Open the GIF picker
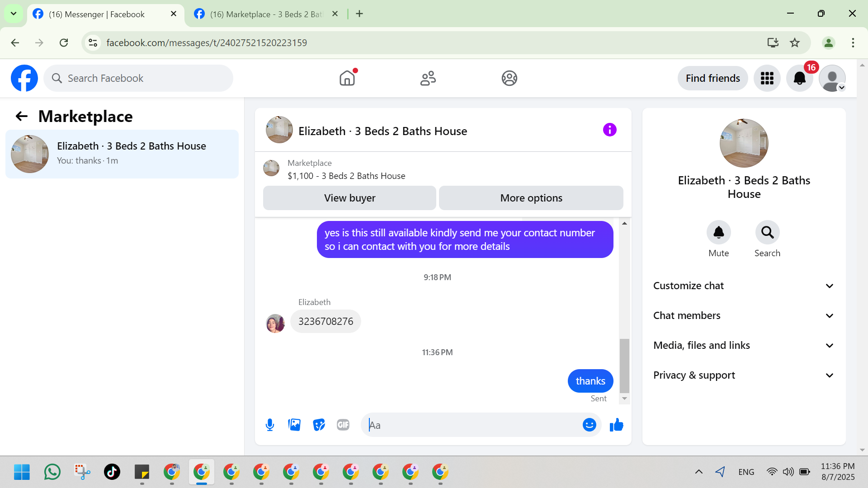This screenshot has width=868, height=488. tap(343, 425)
